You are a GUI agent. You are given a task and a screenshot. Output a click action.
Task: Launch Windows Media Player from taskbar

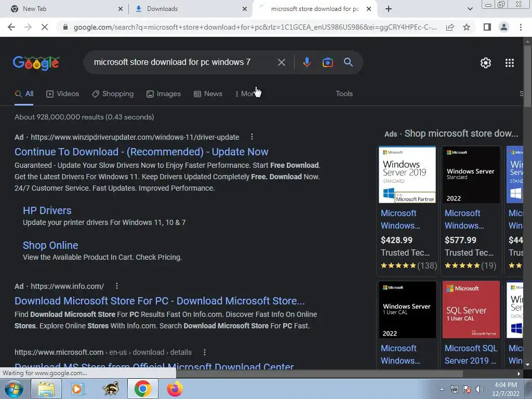(x=78, y=389)
